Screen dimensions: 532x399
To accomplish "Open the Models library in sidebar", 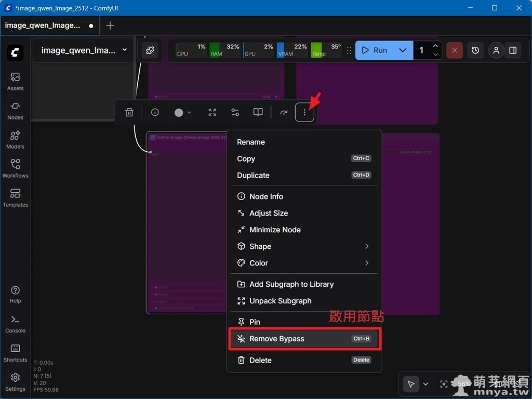I will coord(15,139).
